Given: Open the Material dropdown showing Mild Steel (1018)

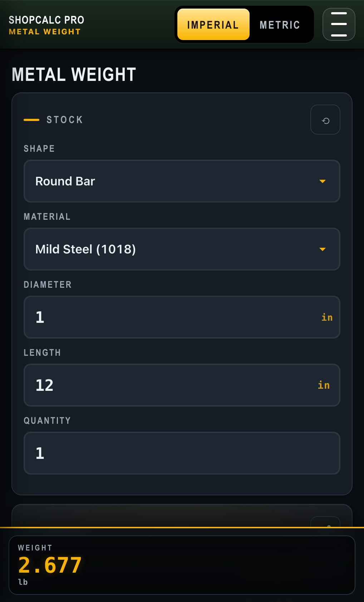Looking at the screenshot, I should 182,249.
